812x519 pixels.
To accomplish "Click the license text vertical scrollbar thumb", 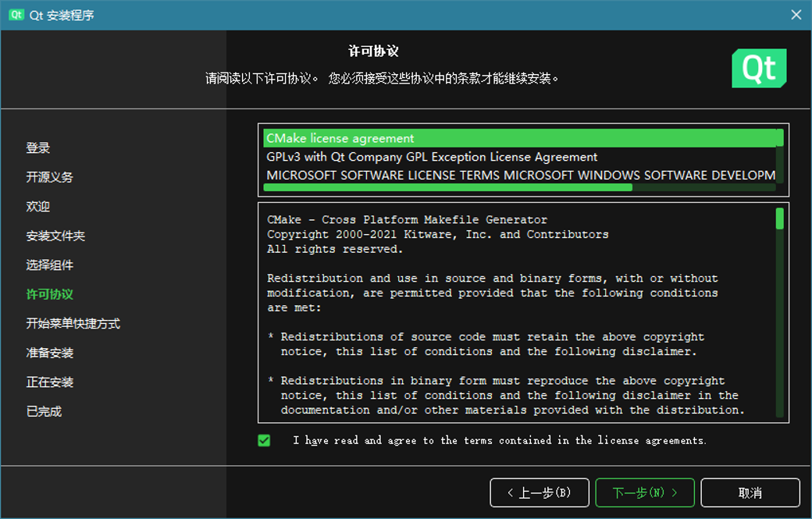I will (780, 219).
